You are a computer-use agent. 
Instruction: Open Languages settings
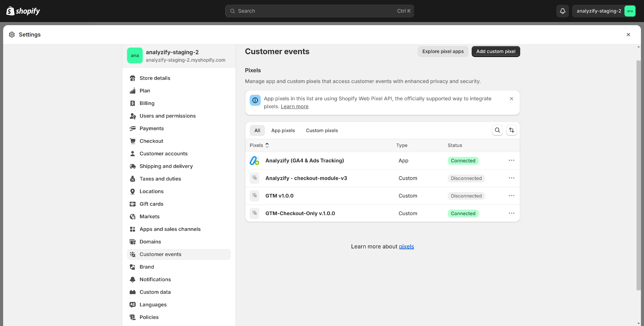[x=179, y=305]
